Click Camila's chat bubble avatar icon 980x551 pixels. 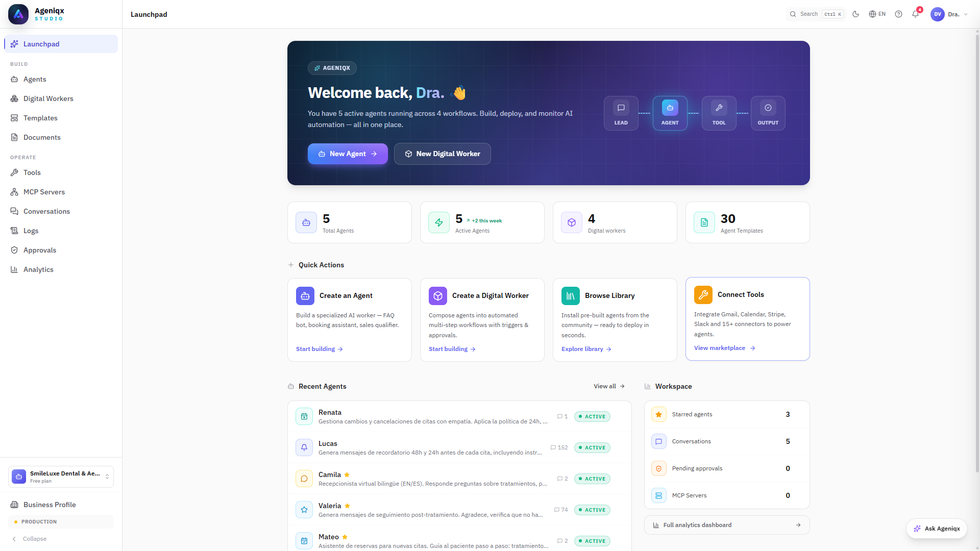pos(304,479)
